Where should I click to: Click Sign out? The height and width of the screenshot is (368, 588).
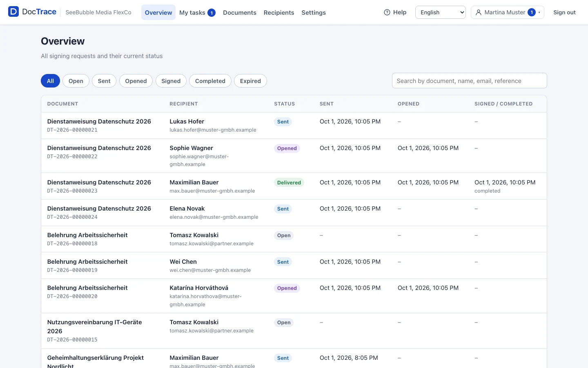pyautogui.click(x=564, y=12)
